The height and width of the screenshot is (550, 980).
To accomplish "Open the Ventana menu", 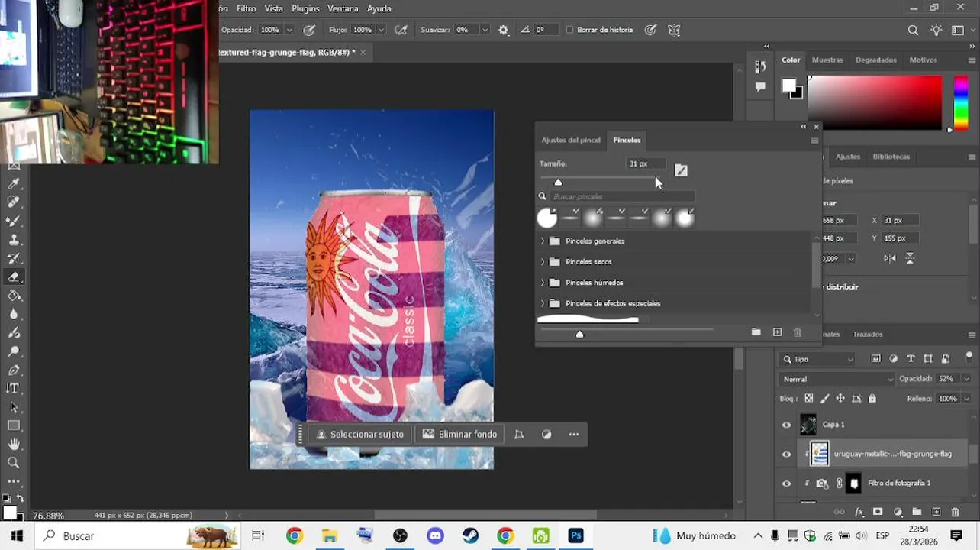I will 343,8.
